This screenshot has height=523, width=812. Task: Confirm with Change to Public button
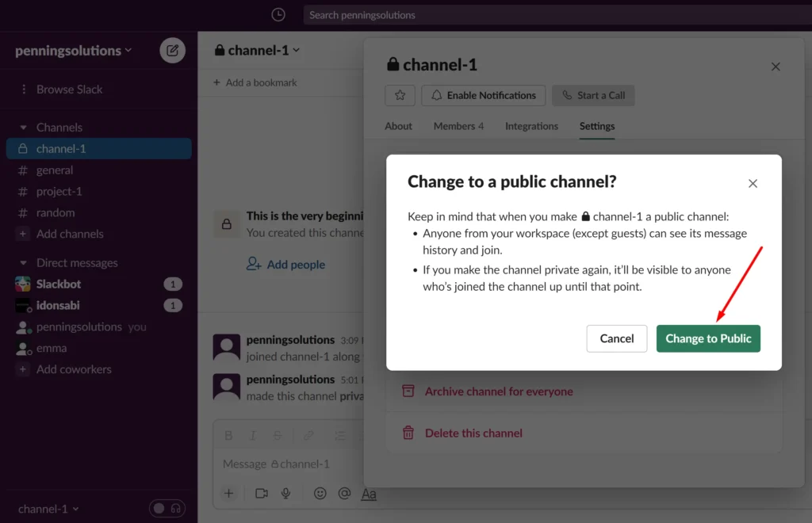point(708,338)
